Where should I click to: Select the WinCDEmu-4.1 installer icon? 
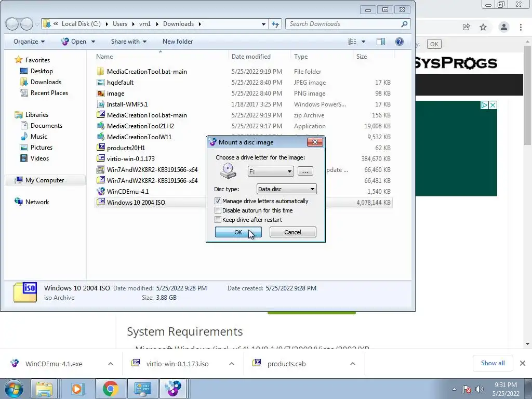click(100, 191)
